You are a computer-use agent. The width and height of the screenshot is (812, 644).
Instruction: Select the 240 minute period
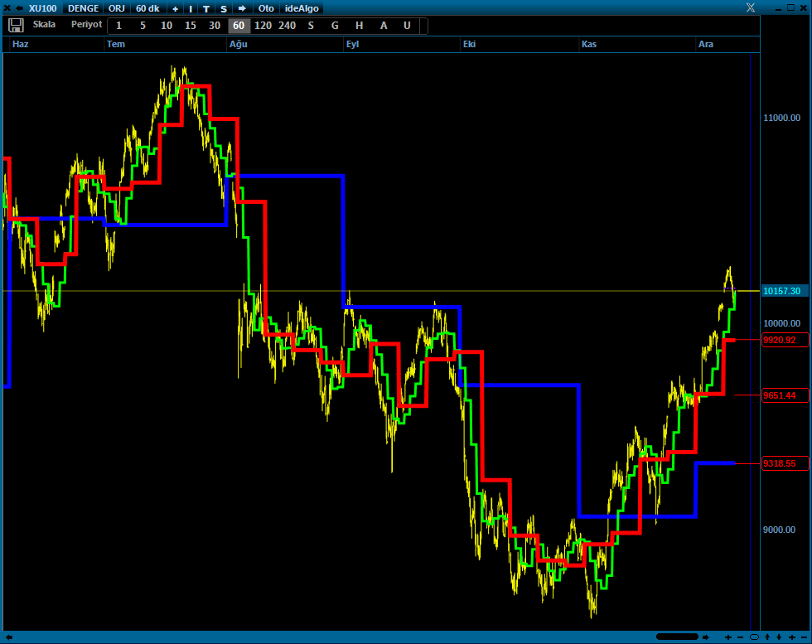pyautogui.click(x=287, y=26)
